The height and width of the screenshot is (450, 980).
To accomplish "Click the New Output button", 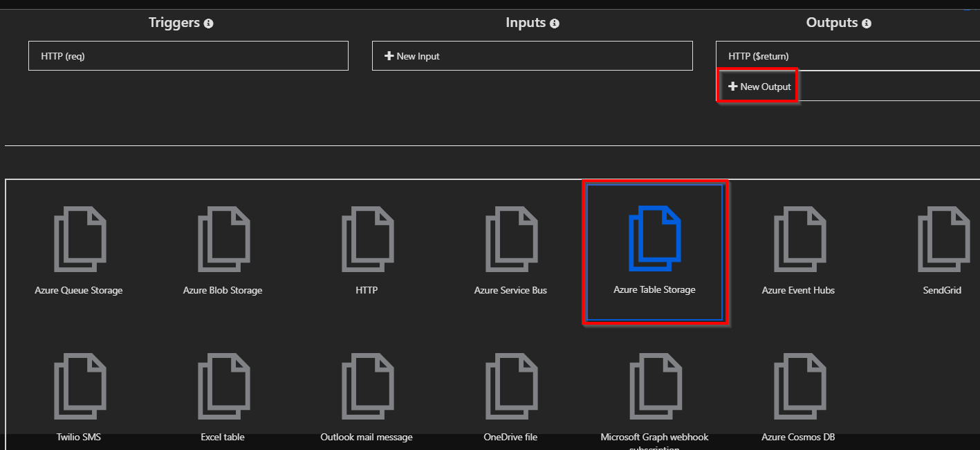I will (759, 87).
